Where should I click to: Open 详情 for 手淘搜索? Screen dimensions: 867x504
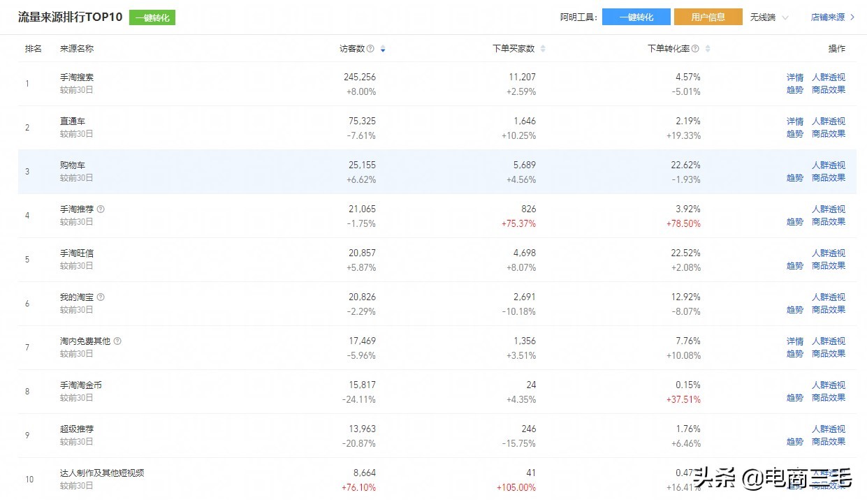click(795, 77)
